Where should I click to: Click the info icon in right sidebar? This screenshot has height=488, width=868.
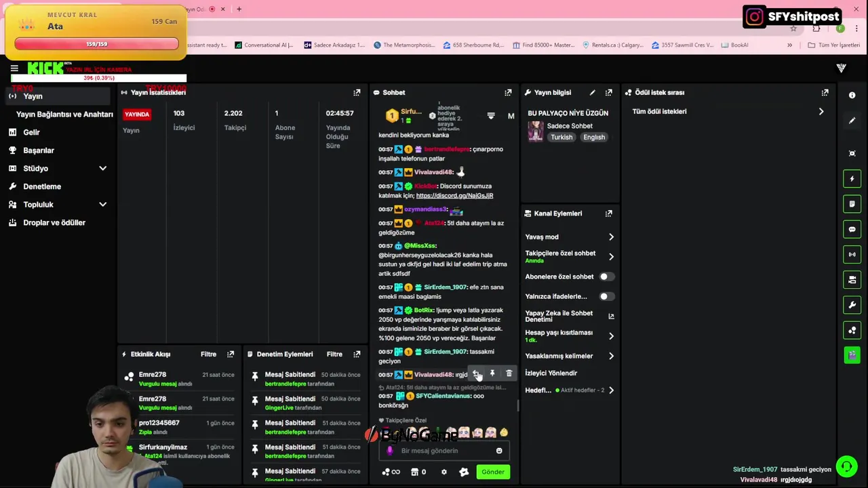pyautogui.click(x=852, y=96)
